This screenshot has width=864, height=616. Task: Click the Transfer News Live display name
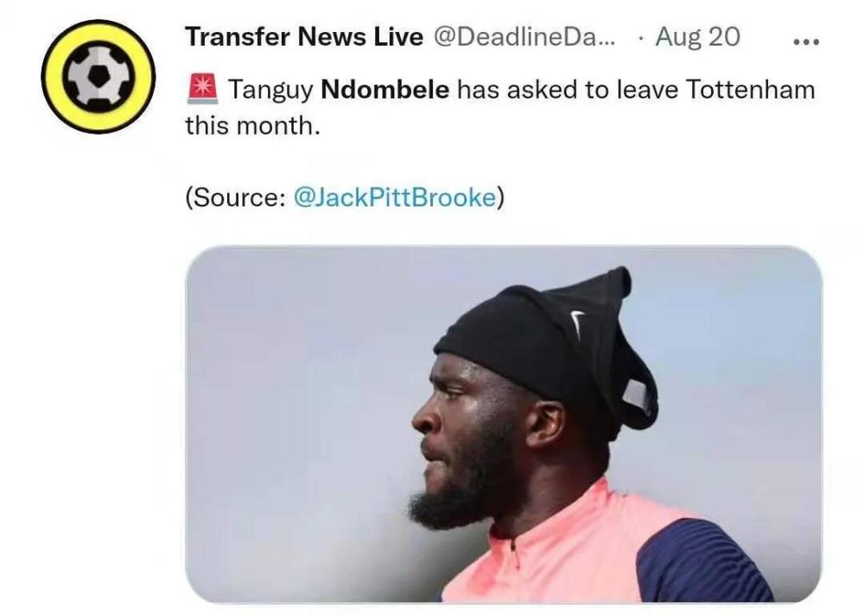[x=304, y=37]
